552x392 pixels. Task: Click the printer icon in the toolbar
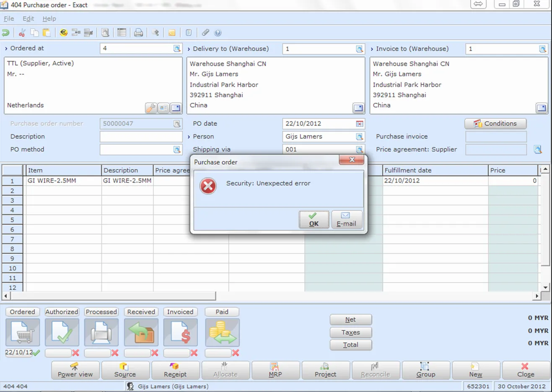[x=138, y=33]
